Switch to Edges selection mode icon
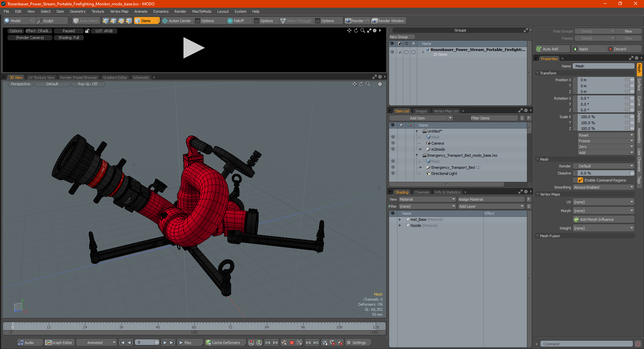The width and height of the screenshot is (644, 349). [x=113, y=21]
